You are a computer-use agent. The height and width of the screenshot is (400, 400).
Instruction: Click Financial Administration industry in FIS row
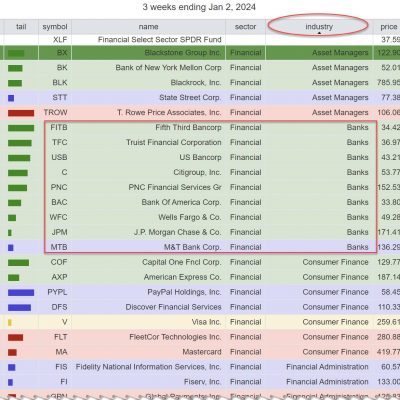click(327, 367)
